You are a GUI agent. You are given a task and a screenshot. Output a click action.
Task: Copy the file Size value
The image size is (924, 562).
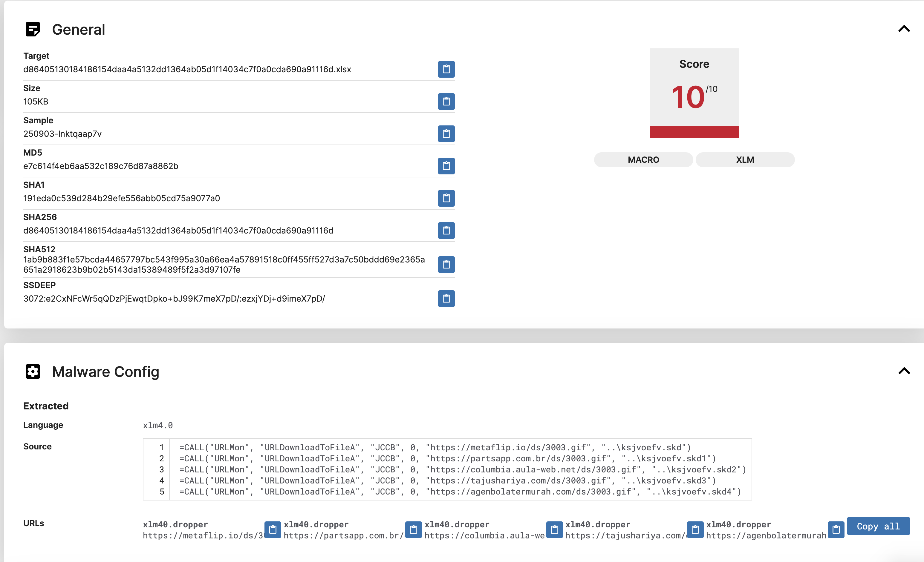[446, 101]
